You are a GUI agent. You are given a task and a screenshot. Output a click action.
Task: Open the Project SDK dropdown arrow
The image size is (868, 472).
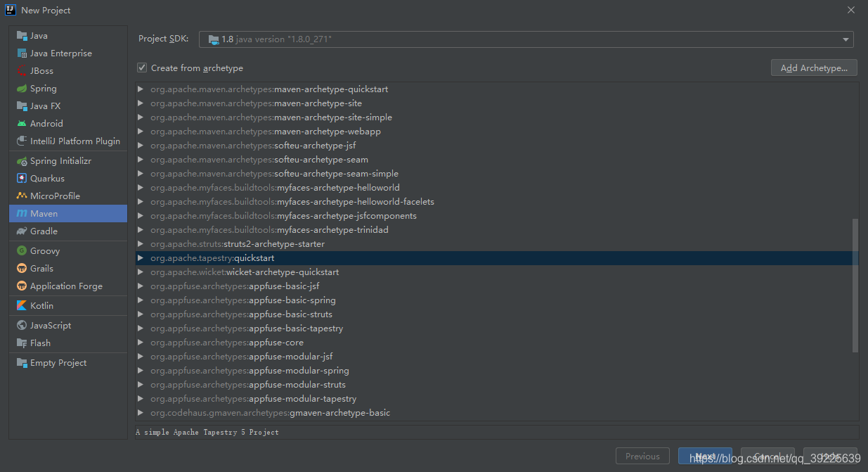point(846,39)
